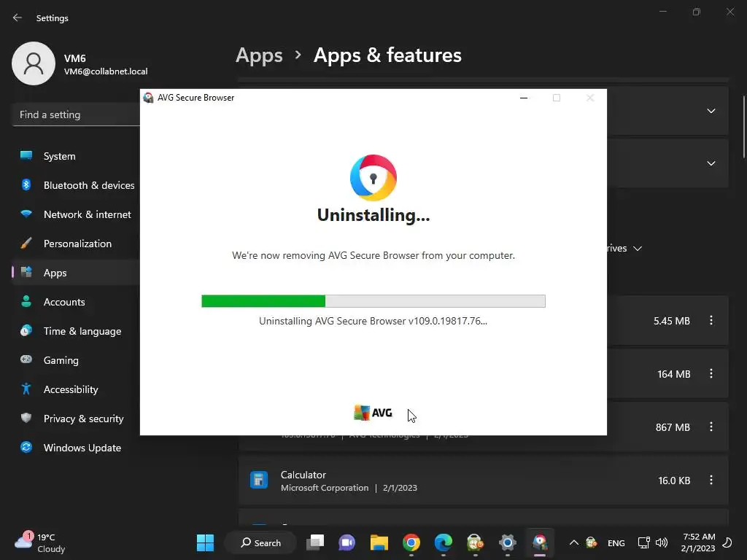
Task: Open Task View from taskbar
Action: (x=315, y=542)
